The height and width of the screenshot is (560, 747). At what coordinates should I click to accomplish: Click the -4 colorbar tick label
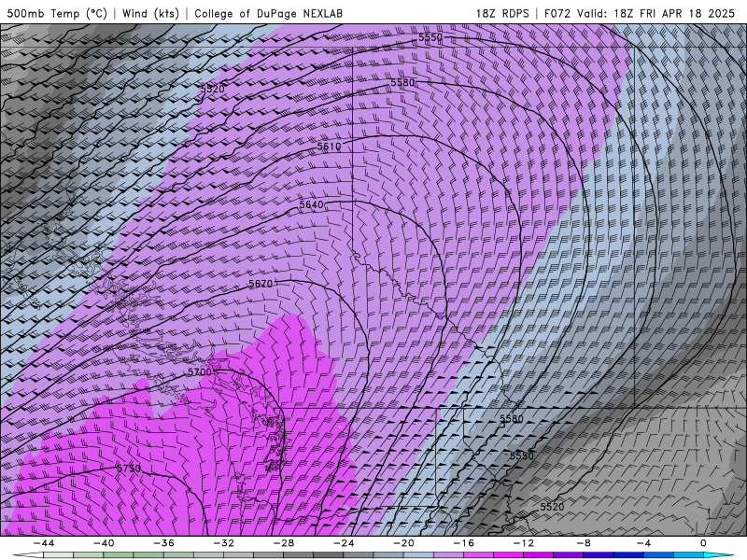pyautogui.click(x=643, y=543)
